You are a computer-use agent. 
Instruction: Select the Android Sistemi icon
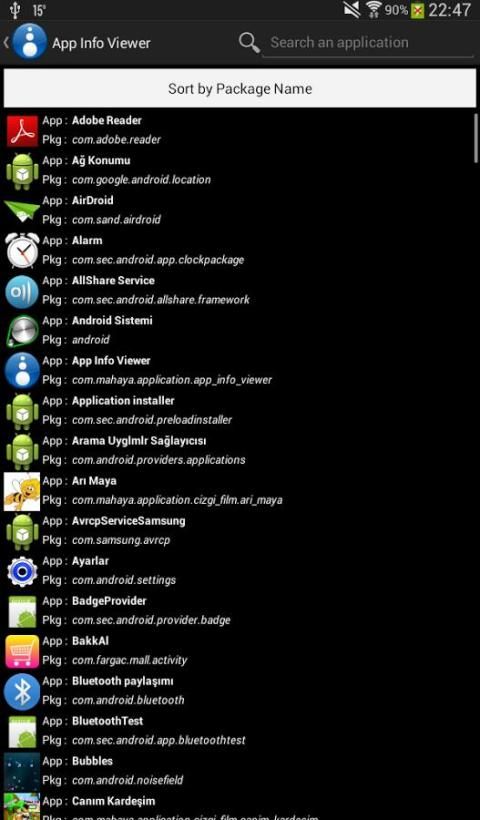click(x=22, y=331)
